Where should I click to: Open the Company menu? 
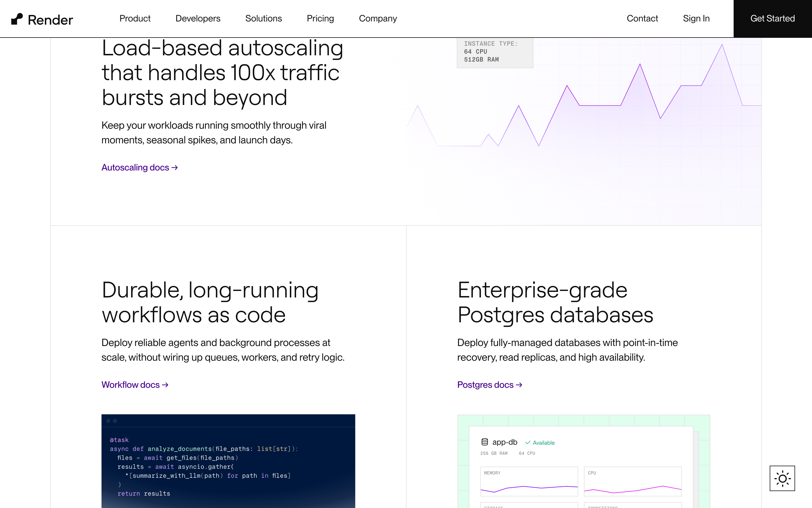click(x=378, y=18)
